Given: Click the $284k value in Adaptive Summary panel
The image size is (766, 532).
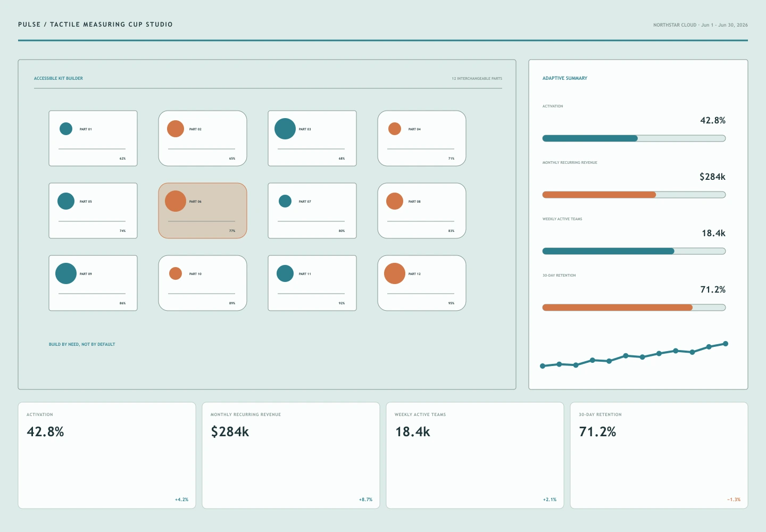Looking at the screenshot, I should click(x=712, y=177).
